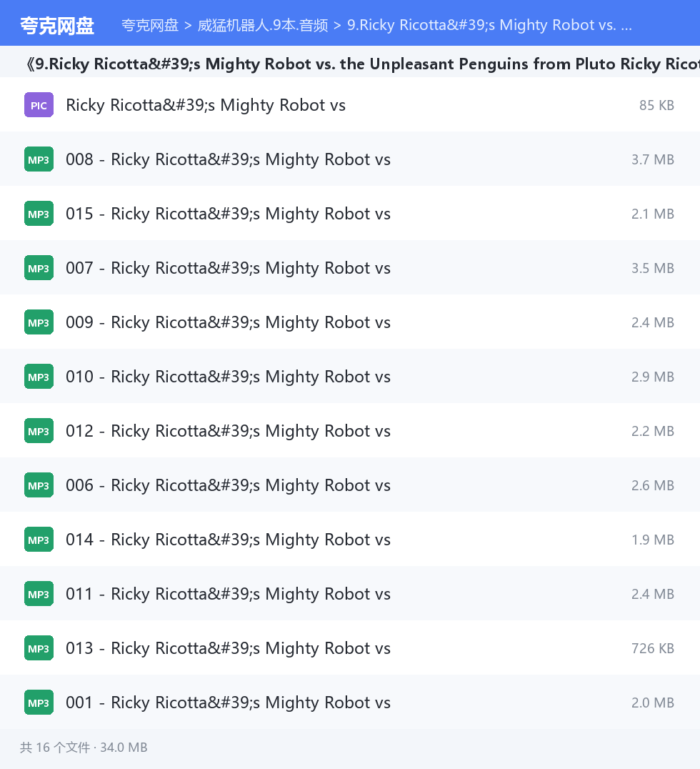Open the 威猛机器人.9本.音频 breadcrumb folder

[263, 25]
